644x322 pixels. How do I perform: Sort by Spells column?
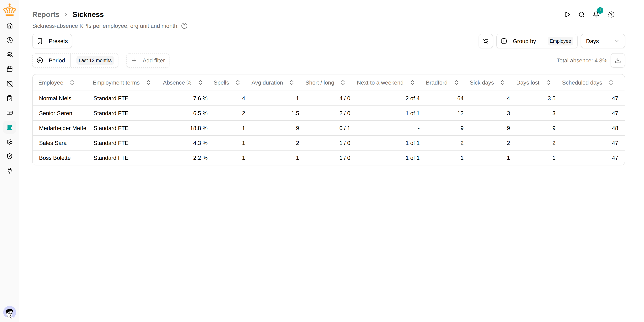(x=227, y=83)
